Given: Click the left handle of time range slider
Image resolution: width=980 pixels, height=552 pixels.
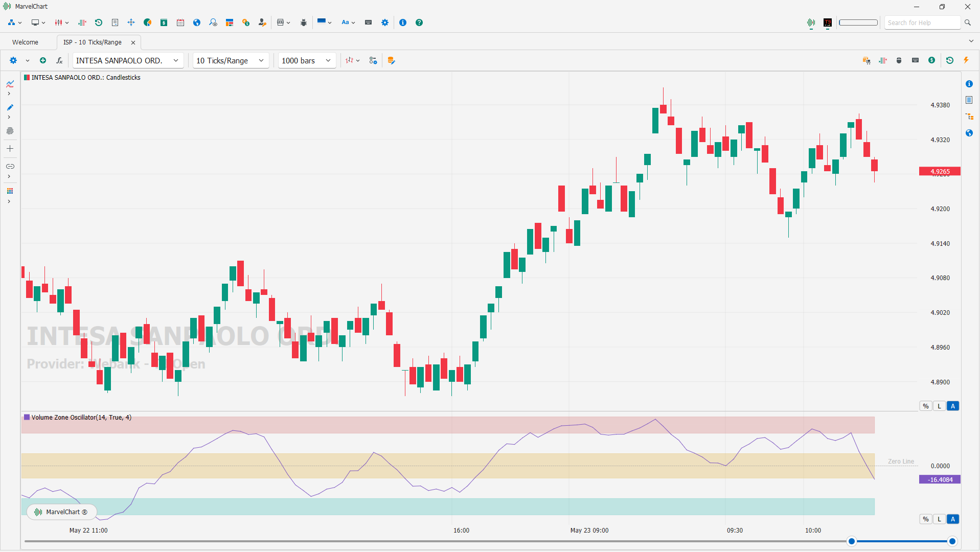Looking at the screenshot, I should click(x=852, y=541).
